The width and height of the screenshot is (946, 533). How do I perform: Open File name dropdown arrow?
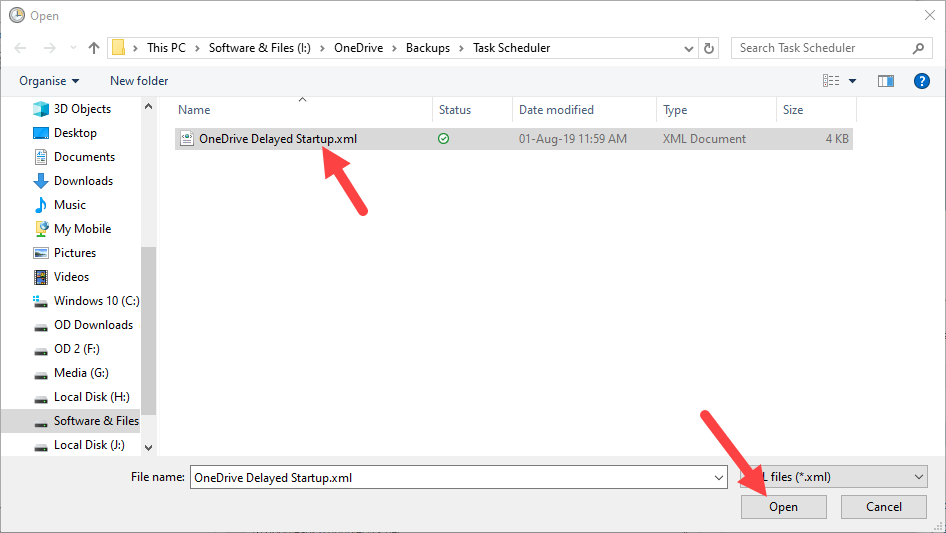pyautogui.click(x=719, y=477)
